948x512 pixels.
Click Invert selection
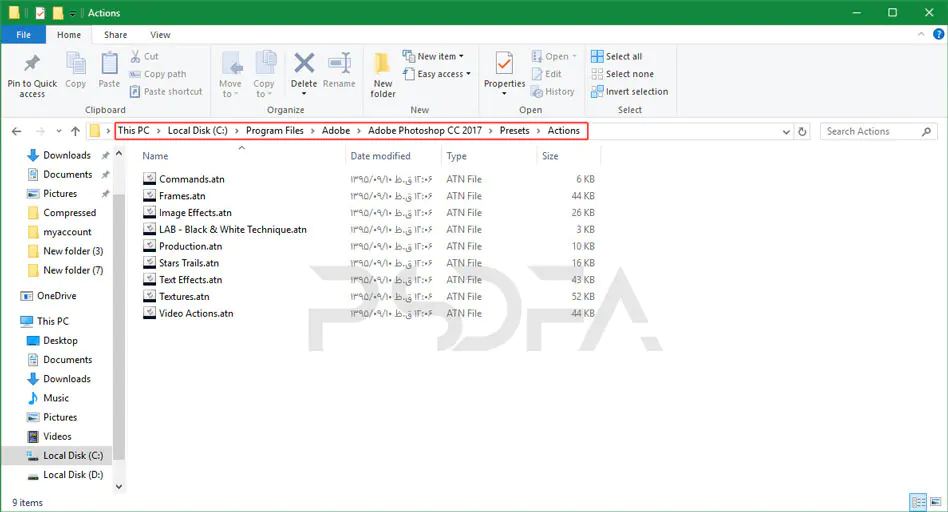pyautogui.click(x=629, y=91)
